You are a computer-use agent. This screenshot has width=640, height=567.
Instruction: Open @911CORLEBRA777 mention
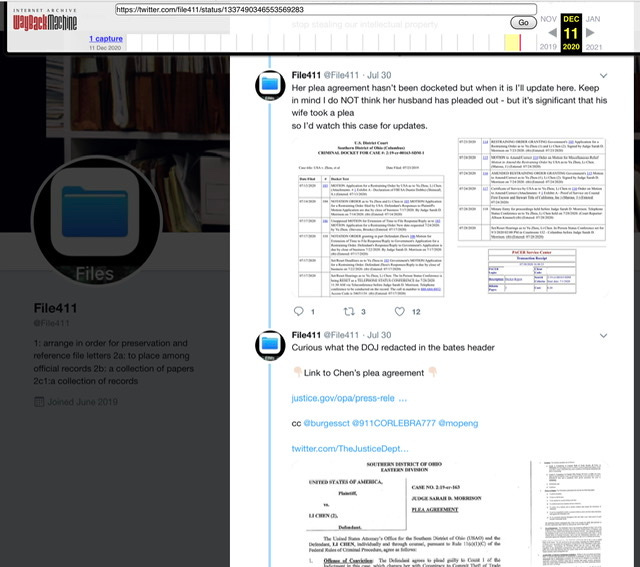[394, 423]
